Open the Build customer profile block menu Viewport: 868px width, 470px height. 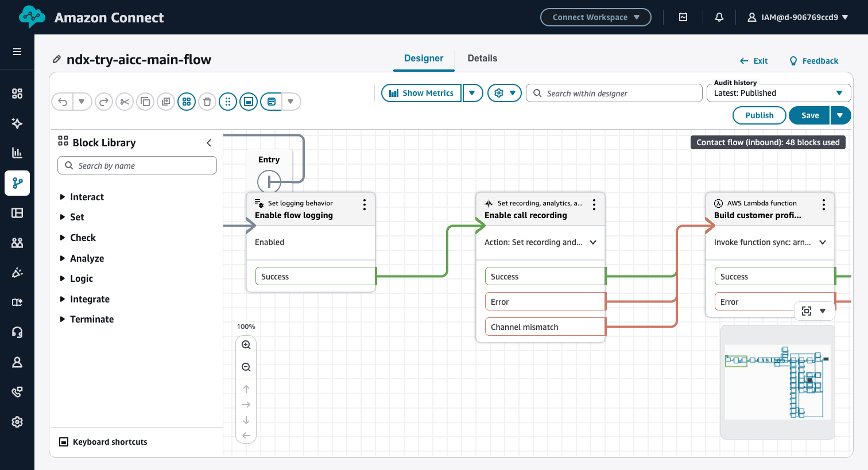(824, 204)
